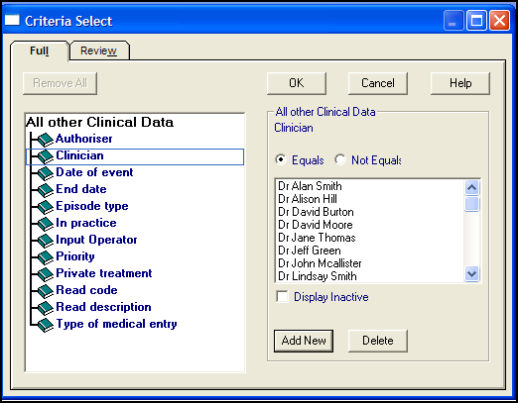Click the Add New button

point(304,341)
